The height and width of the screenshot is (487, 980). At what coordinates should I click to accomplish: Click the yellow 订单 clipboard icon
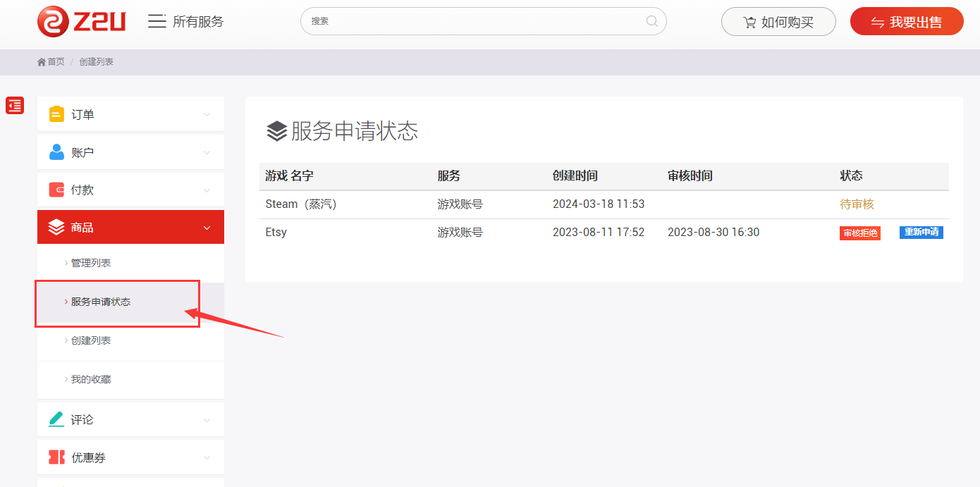(x=56, y=114)
